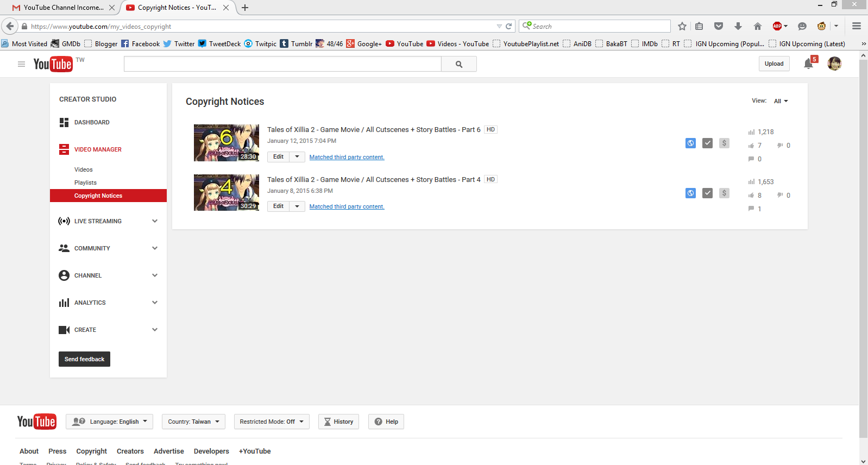Screen dimensions: 868x465
Task: Click the YouTube search magnifier button
Action: (459, 64)
